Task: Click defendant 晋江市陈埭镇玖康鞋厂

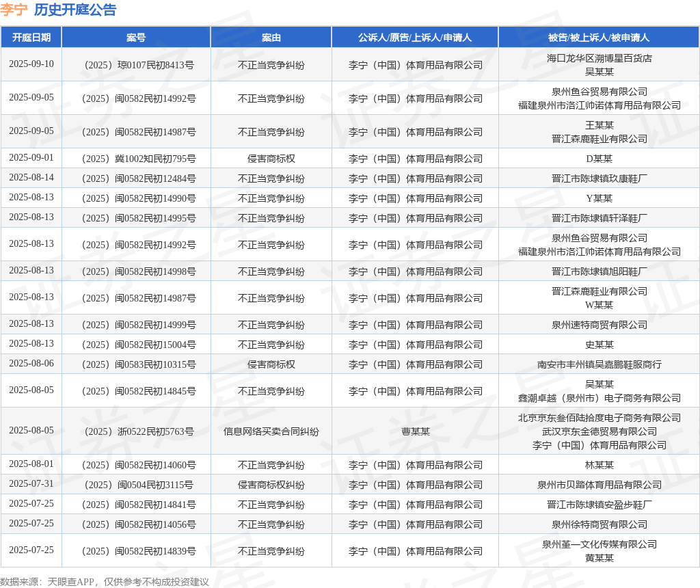Action: [599, 178]
